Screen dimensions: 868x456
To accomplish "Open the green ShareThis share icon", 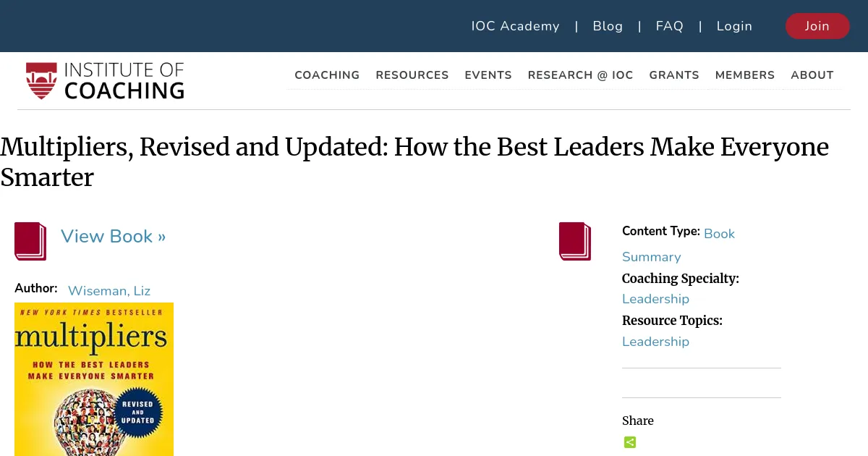I will point(630,442).
